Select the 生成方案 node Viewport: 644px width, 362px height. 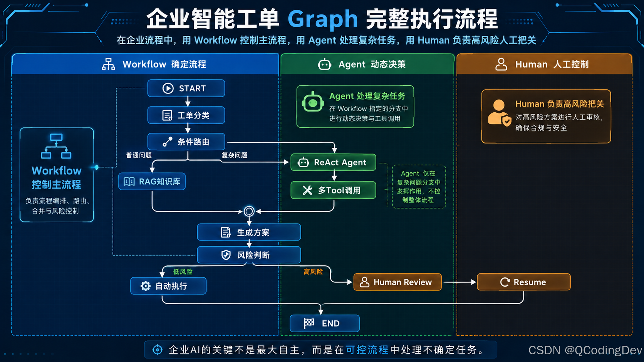[249, 232]
